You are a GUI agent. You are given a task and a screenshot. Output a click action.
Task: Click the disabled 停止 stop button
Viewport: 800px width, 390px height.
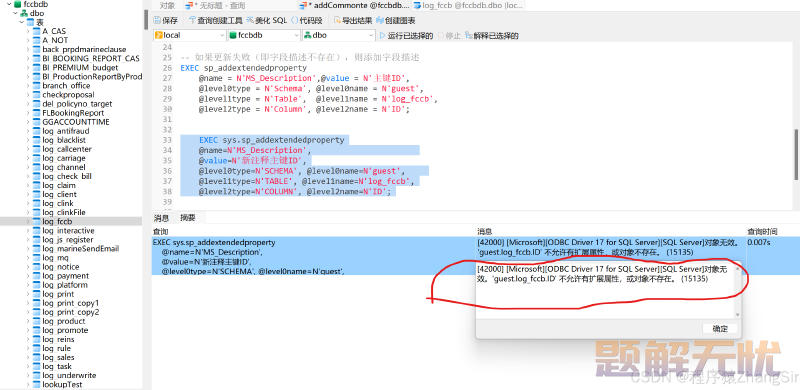click(449, 36)
